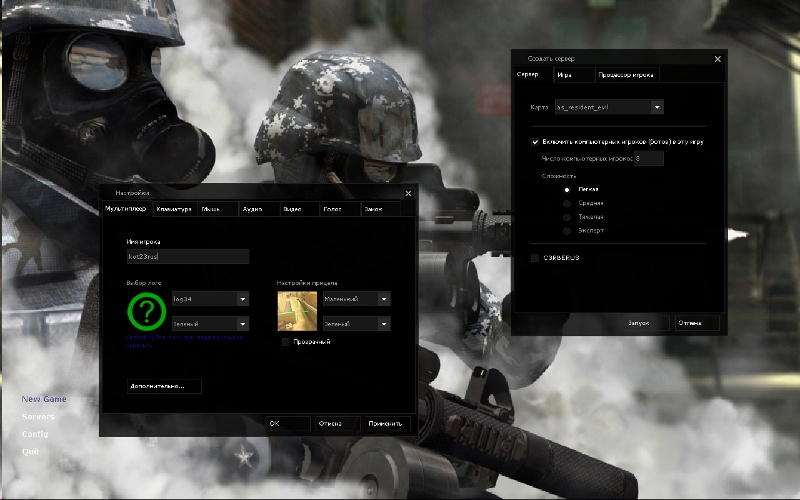Click the Запуск button to start server

tap(647, 323)
